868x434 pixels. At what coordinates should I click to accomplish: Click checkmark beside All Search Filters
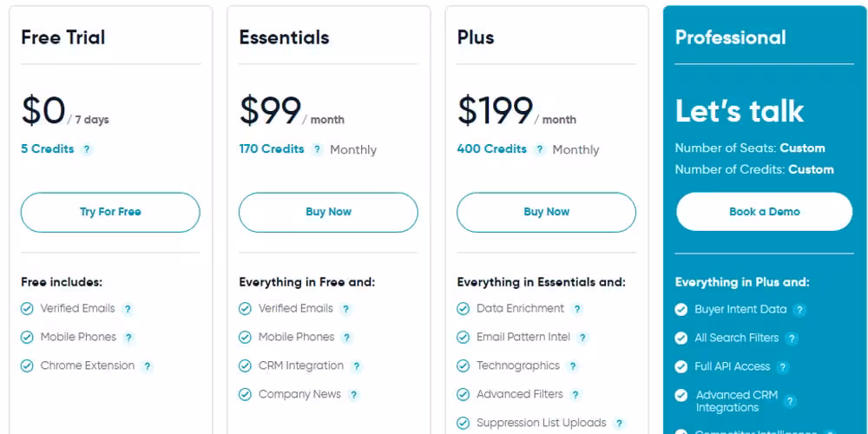(681, 339)
